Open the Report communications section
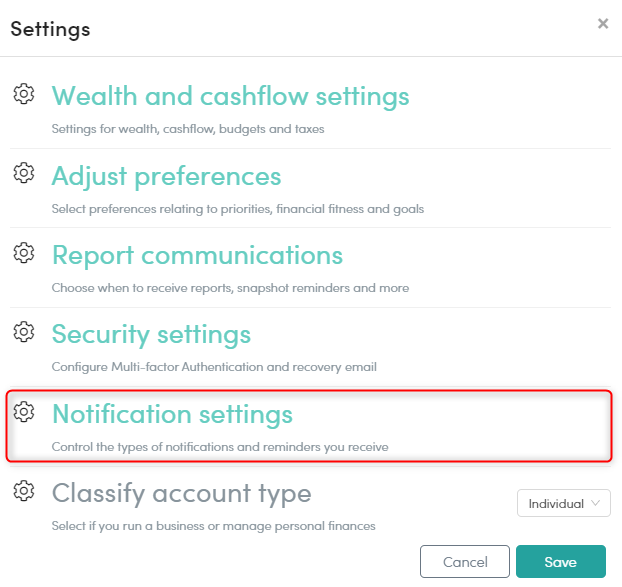Image resolution: width=622 pixels, height=587 pixels. tap(197, 255)
